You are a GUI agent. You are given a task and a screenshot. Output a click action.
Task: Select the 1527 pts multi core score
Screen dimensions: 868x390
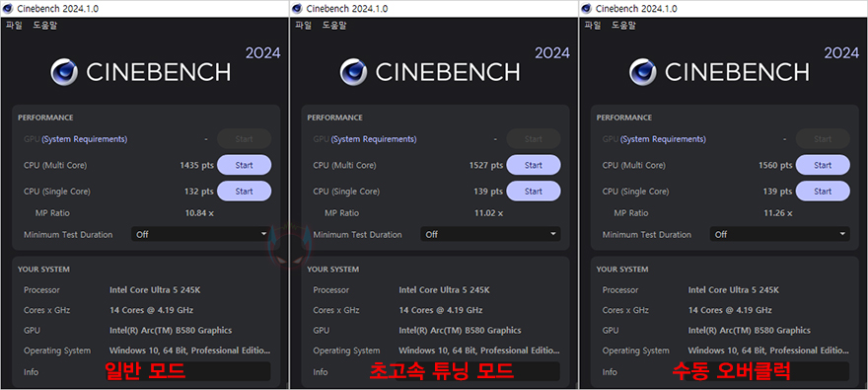coord(486,165)
